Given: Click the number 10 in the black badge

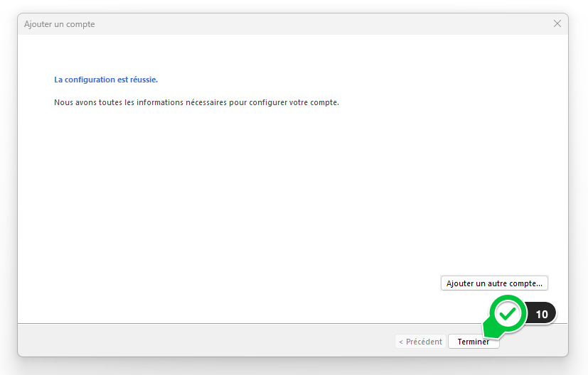Looking at the screenshot, I should (x=542, y=314).
